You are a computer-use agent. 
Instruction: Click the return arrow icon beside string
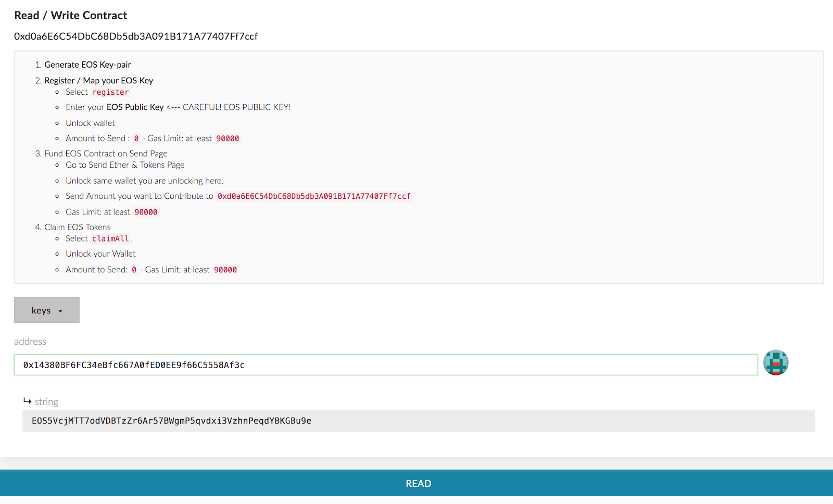coord(28,401)
